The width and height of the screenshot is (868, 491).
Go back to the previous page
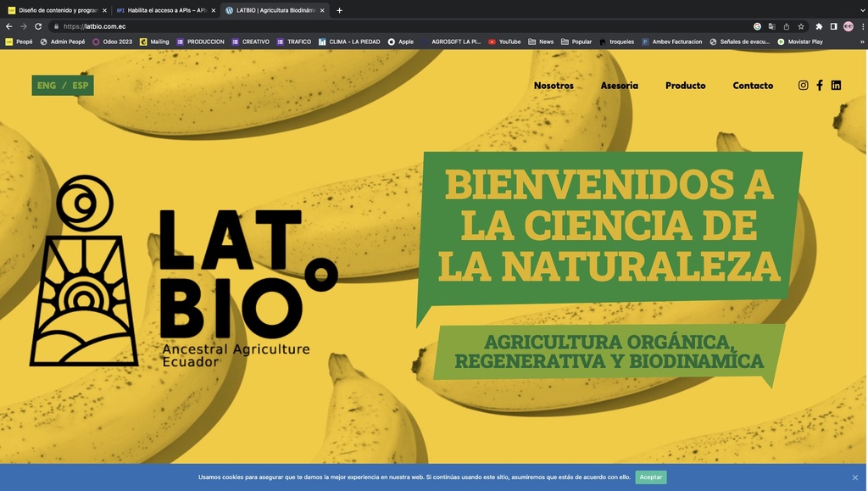pos(8,26)
